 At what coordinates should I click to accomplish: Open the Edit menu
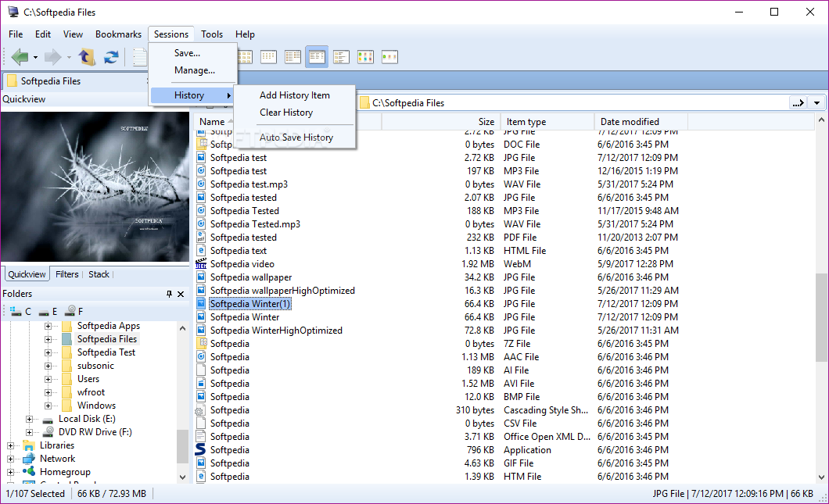click(x=43, y=34)
